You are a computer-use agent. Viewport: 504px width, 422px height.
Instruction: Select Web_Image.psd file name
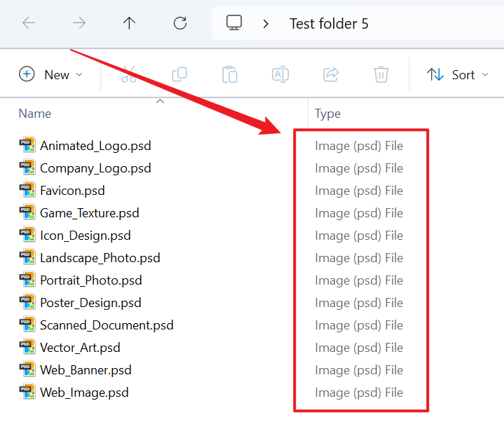tap(84, 393)
